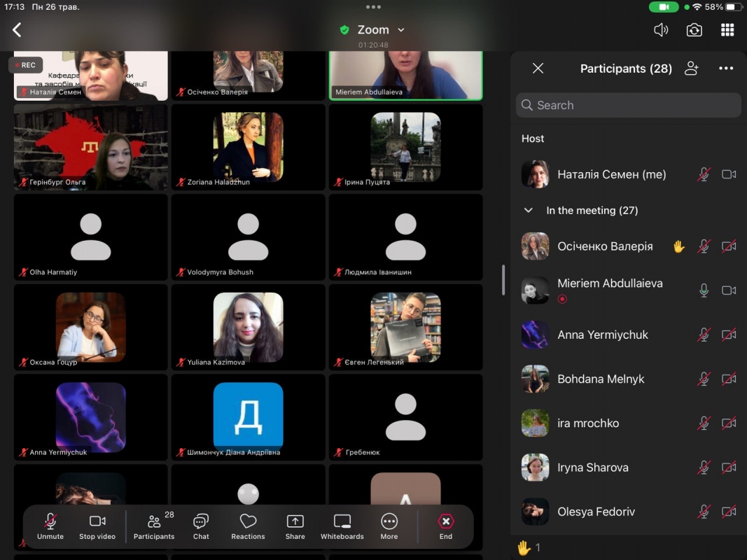Tap the invite participant icon
The width and height of the screenshot is (747, 560).
(692, 69)
